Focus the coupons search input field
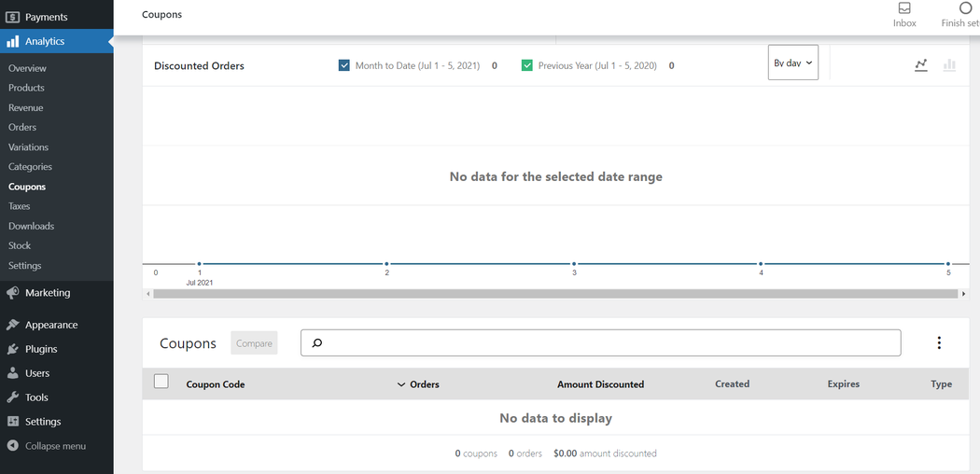The image size is (980, 474). [x=601, y=342]
